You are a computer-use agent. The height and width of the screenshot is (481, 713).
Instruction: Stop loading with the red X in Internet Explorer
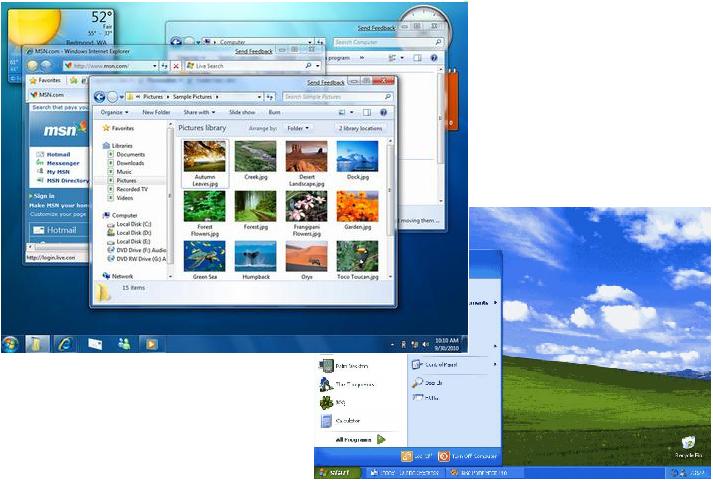[x=176, y=66]
